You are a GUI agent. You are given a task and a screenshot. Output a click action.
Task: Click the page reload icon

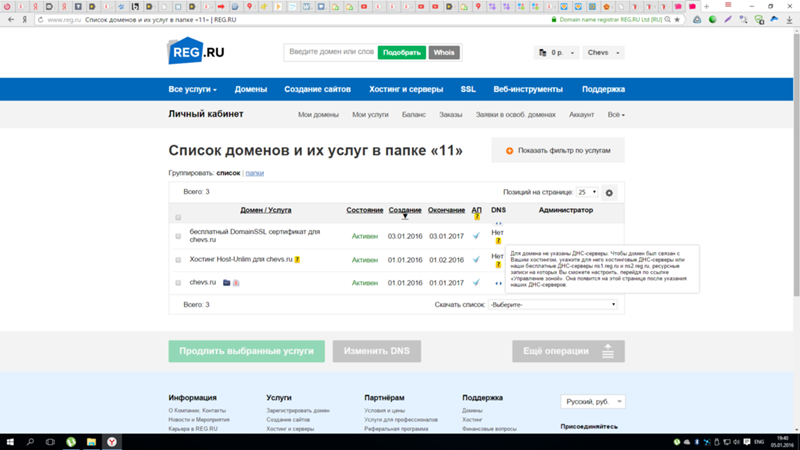click(40, 19)
